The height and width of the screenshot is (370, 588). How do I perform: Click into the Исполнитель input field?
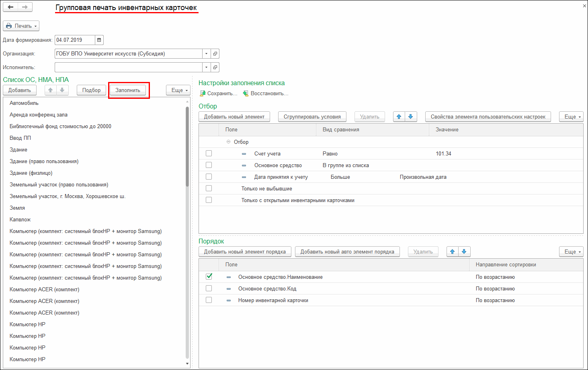click(128, 67)
